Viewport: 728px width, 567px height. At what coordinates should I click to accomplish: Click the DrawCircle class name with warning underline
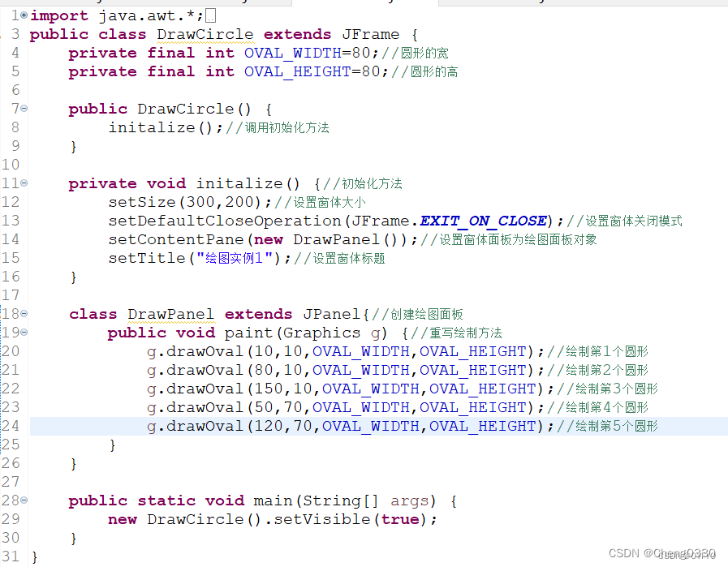(205, 34)
